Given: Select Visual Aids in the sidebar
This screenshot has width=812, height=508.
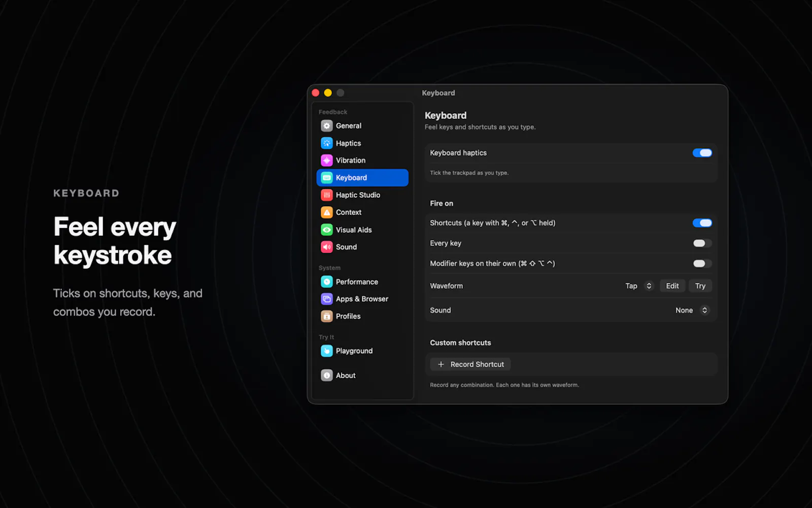Looking at the screenshot, I should [354, 230].
